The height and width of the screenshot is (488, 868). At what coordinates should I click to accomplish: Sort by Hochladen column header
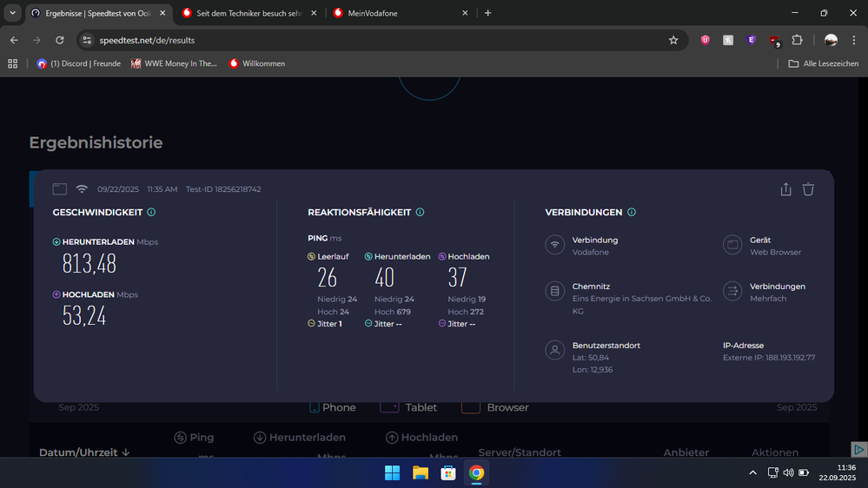421,437
